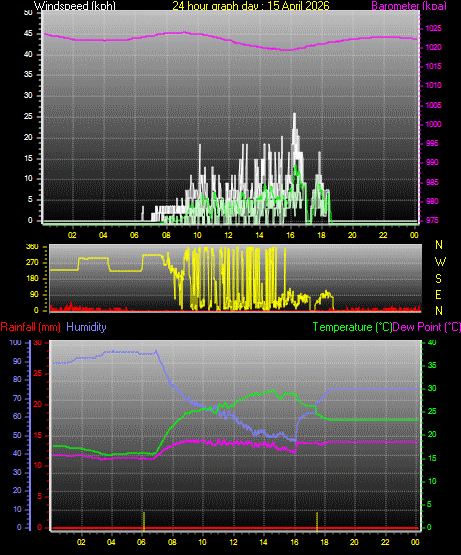Image resolution: width=461 pixels, height=555 pixels.
Task: Click hour 16 under the windspeed graph
Action: (290, 235)
